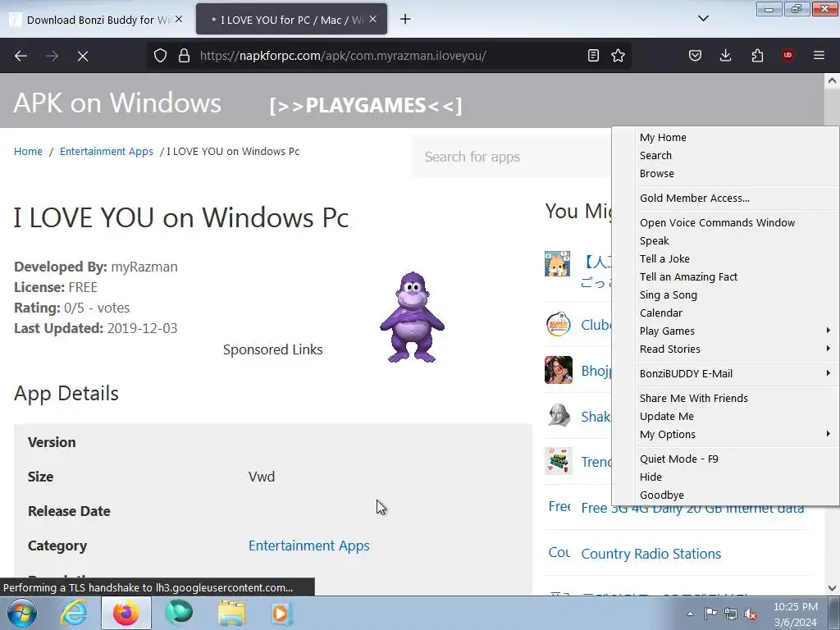This screenshot has width=840, height=630.
Task: Open the taskbar clock showing 10:25 PM
Action: click(795, 614)
